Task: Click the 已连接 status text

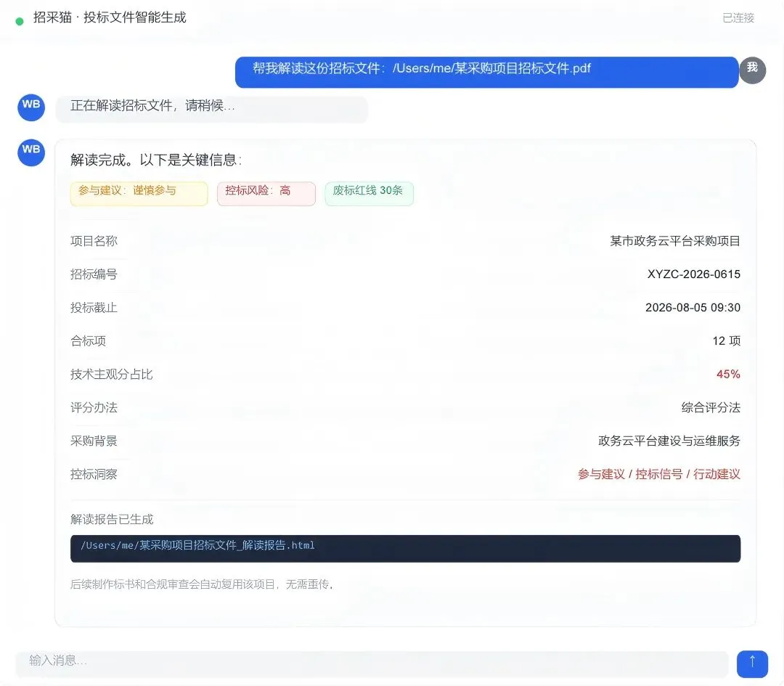Action: click(x=738, y=18)
